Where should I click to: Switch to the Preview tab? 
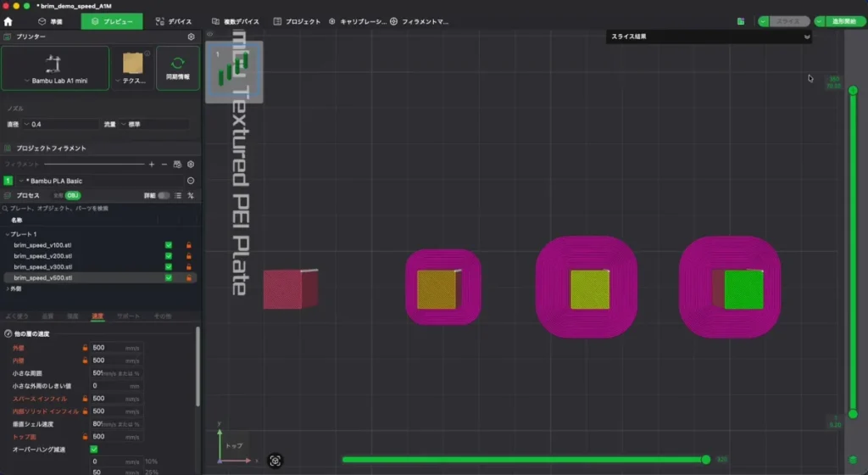pos(112,21)
